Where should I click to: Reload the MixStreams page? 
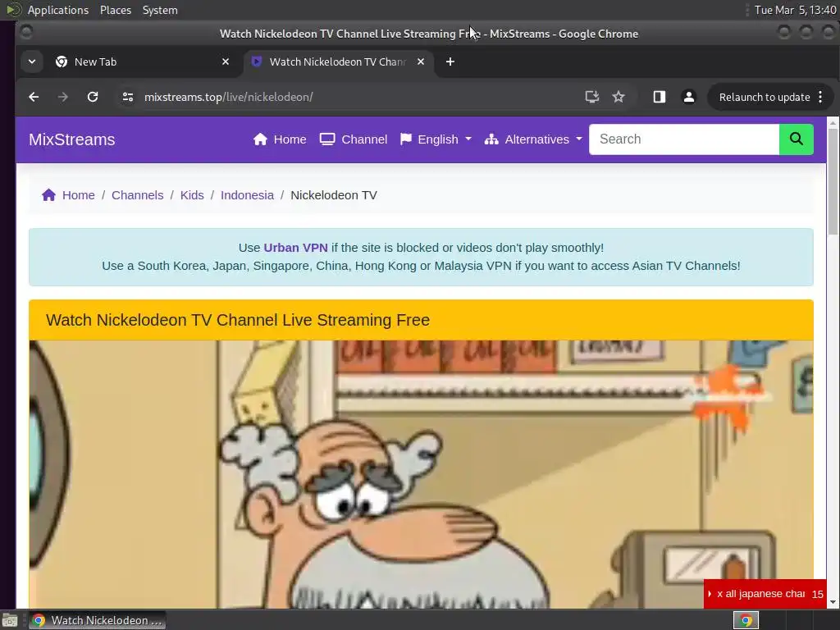tap(93, 97)
